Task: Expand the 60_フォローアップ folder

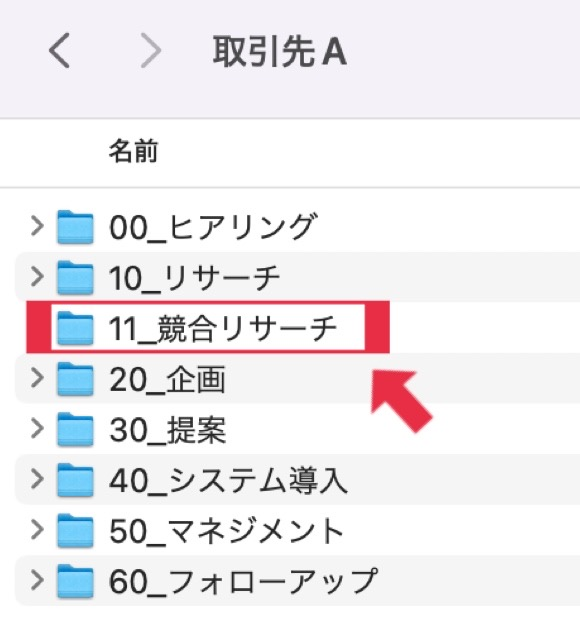Action: click(x=37, y=580)
